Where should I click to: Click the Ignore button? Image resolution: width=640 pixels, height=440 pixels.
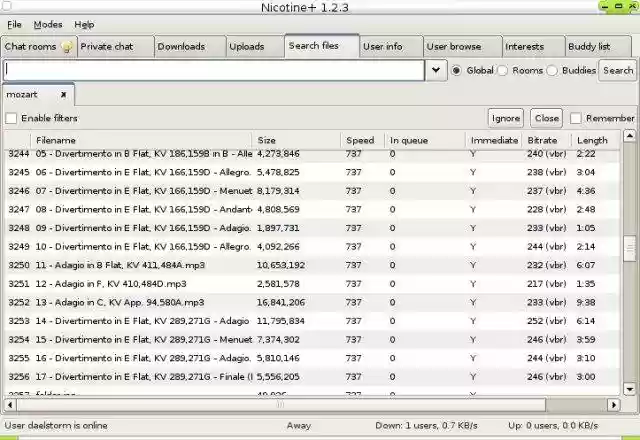point(506,118)
